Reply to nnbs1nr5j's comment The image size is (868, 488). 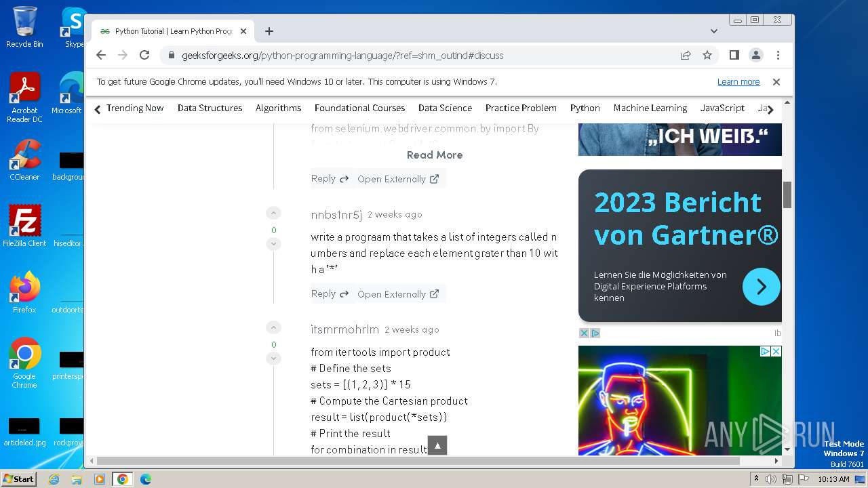coord(330,294)
